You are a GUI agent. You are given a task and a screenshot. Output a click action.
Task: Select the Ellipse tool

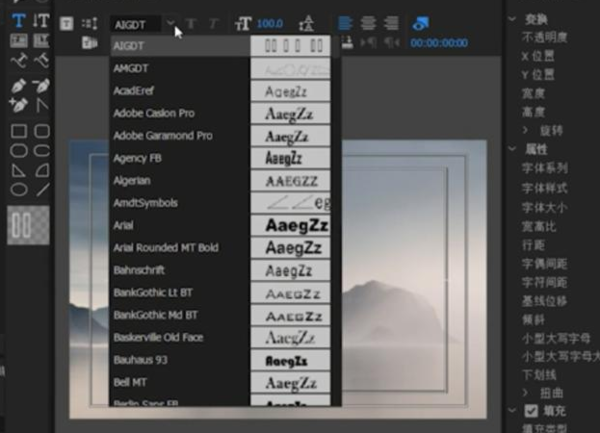pyautogui.click(x=19, y=189)
